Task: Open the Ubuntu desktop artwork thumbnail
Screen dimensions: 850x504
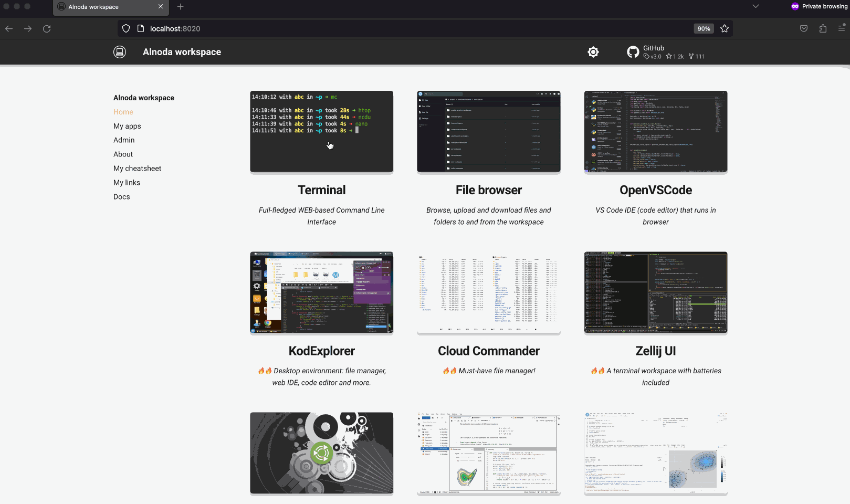Action: click(322, 453)
